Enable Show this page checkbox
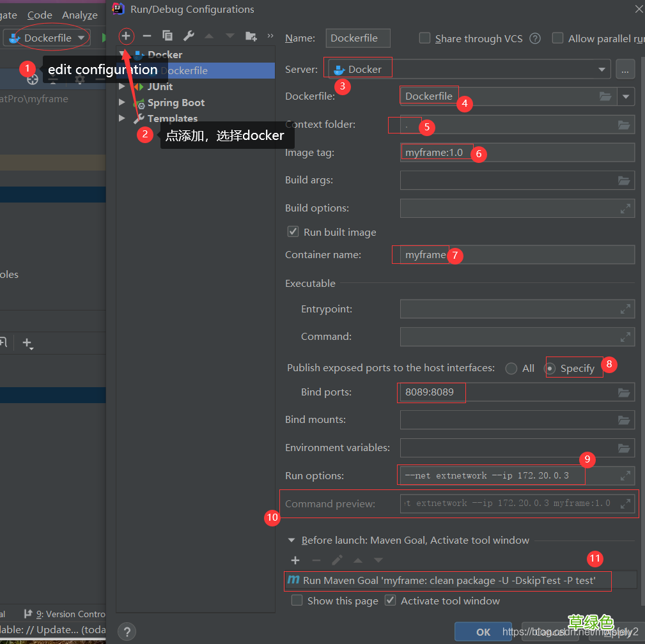Viewport: 645px width, 644px height. [297, 601]
